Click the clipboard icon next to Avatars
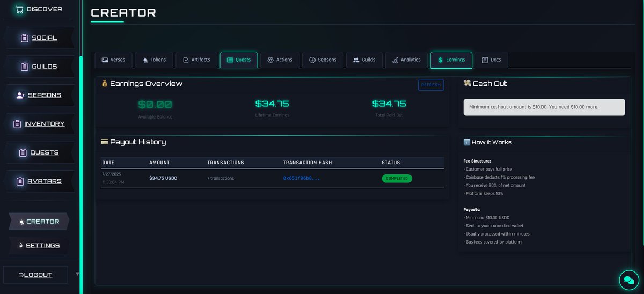 point(20,181)
